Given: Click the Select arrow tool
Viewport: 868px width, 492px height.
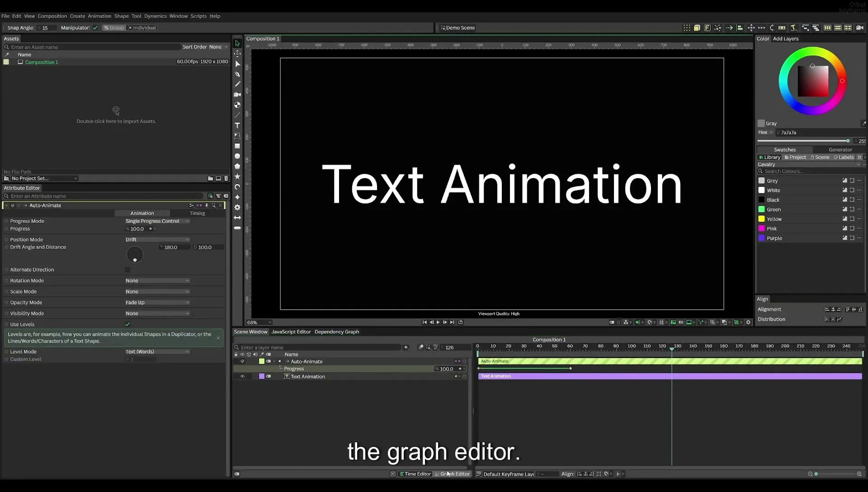Looking at the screenshot, I should pos(237,43).
